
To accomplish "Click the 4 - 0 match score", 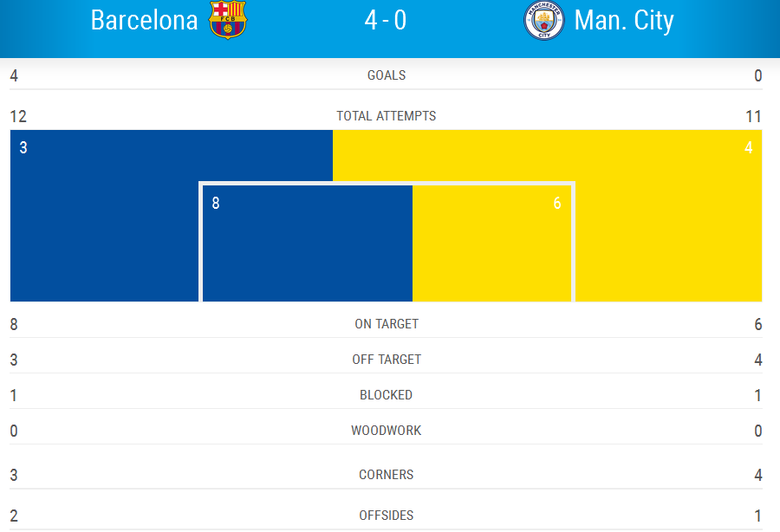I will (386, 20).
